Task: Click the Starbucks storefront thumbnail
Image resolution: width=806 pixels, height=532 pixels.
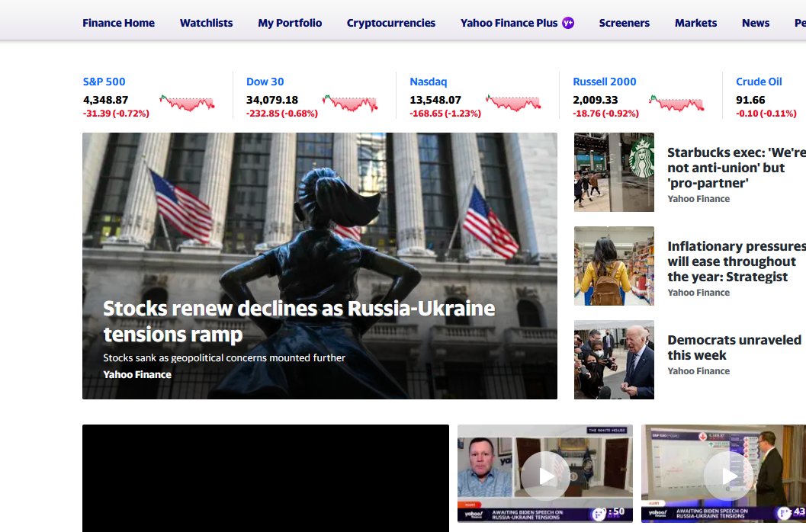Action: 614,172
